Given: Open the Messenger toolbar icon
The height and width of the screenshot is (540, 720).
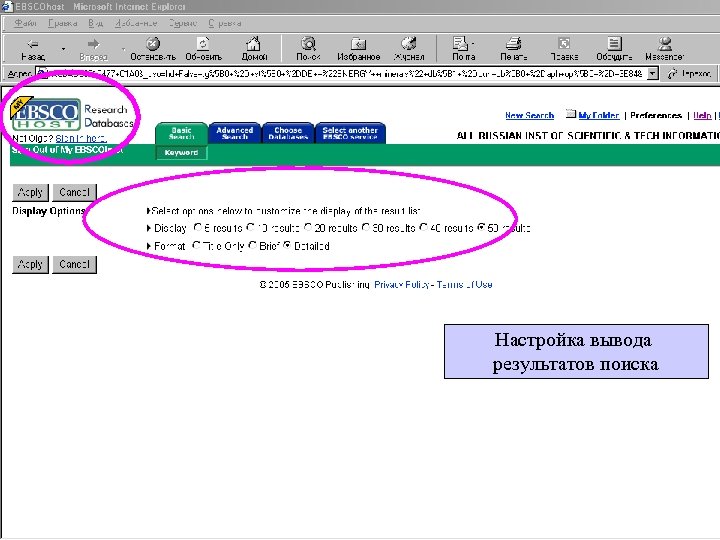Looking at the screenshot, I should point(664,44).
